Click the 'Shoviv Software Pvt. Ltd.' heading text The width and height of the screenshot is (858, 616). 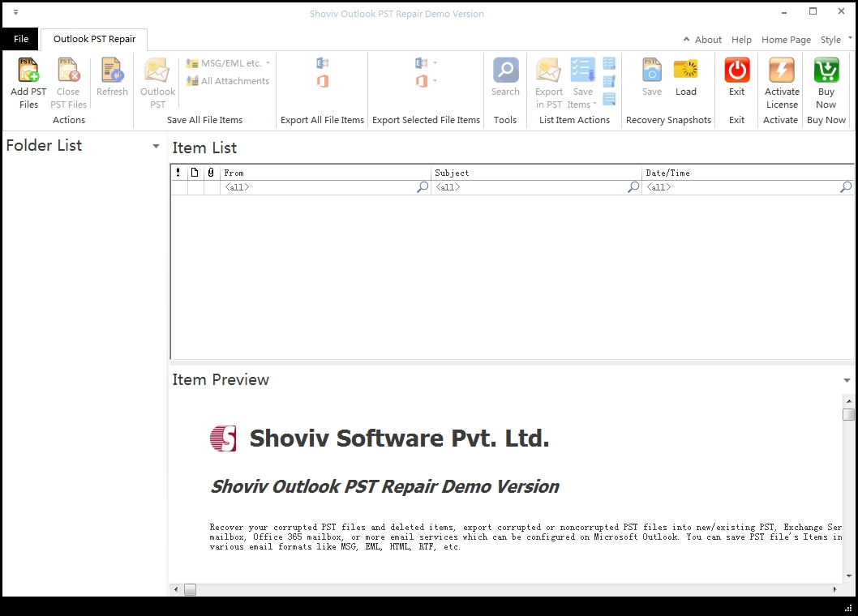coord(400,438)
